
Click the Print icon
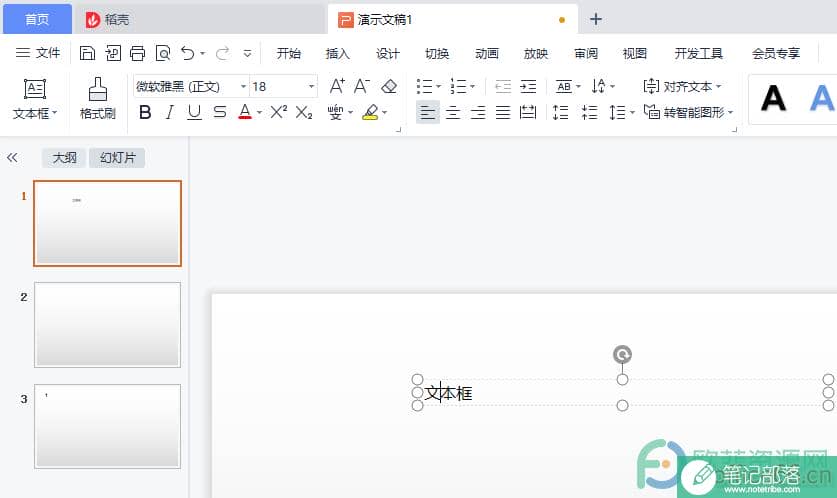[x=138, y=53]
